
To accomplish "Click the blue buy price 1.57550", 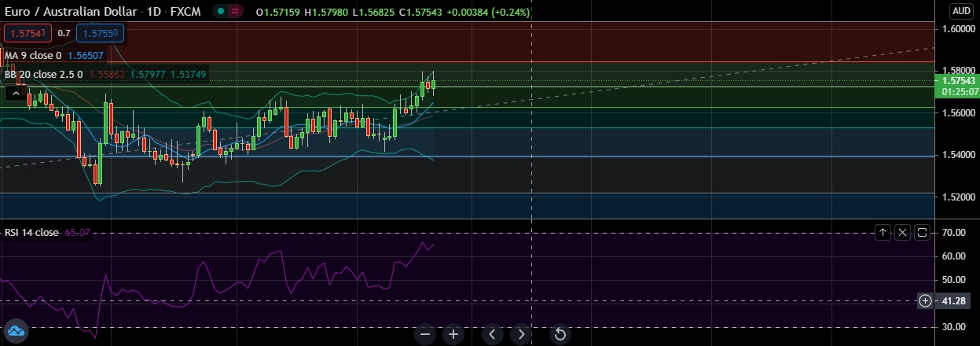I will click(x=100, y=33).
